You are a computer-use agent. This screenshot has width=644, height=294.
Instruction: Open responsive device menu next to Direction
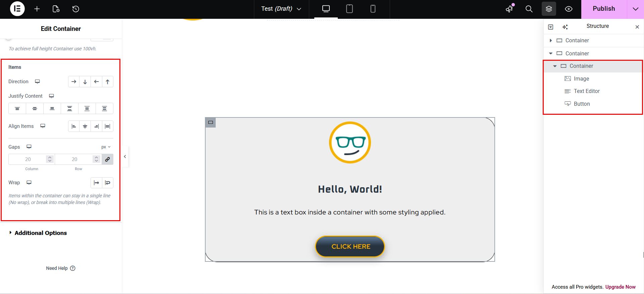pos(38,82)
